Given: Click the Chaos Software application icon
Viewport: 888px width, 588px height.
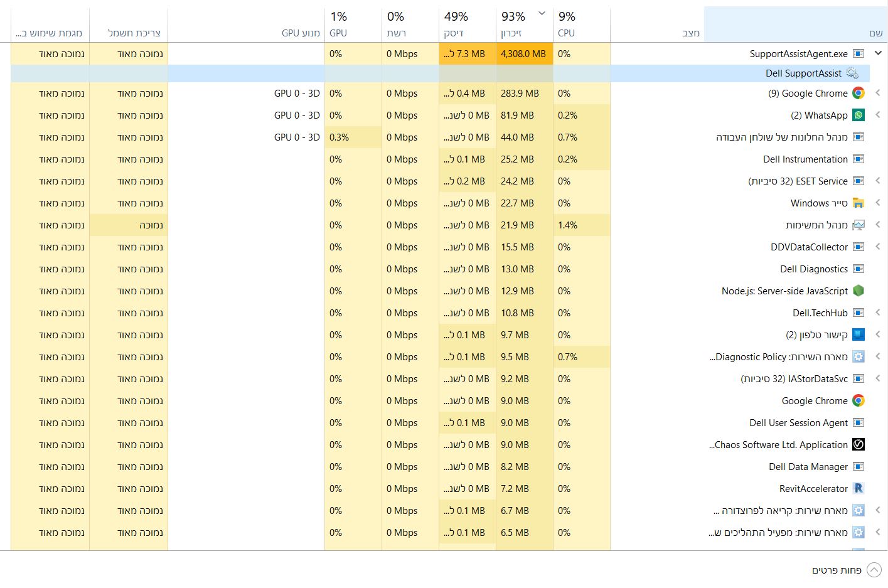Looking at the screenshot, I should click(859, 445).
